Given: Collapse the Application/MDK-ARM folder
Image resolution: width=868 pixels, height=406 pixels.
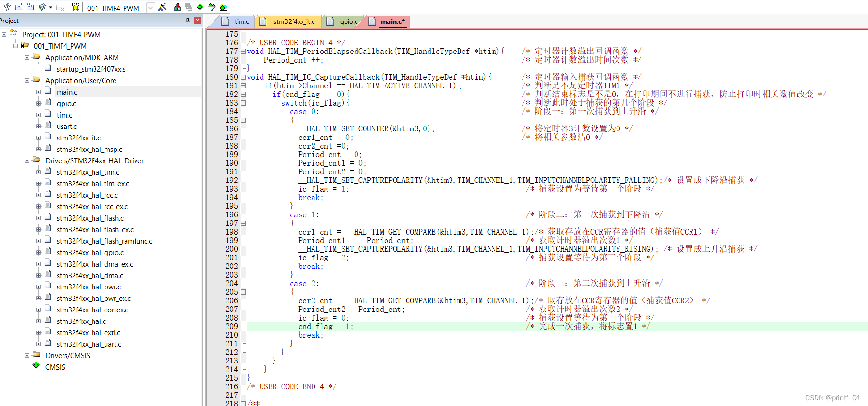Looking at the screenshot, I should [x=27, y=57].
